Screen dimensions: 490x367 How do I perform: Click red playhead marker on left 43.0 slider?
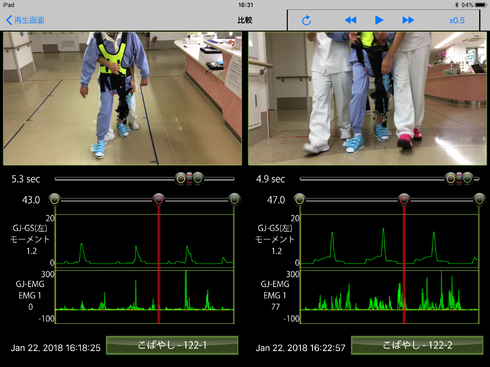pos(159,200)
